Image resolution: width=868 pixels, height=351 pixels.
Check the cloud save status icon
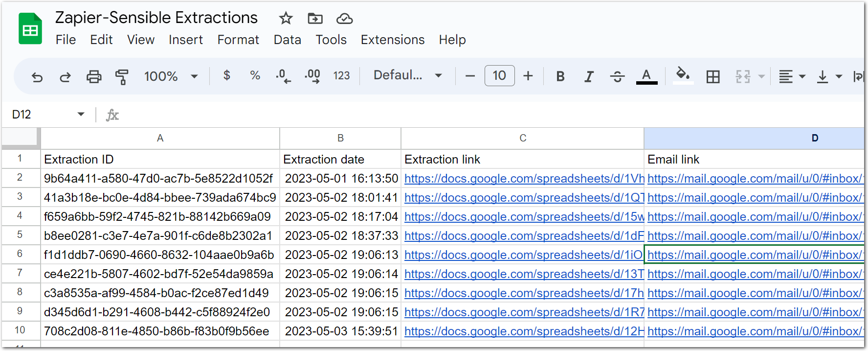pos(344,19)
